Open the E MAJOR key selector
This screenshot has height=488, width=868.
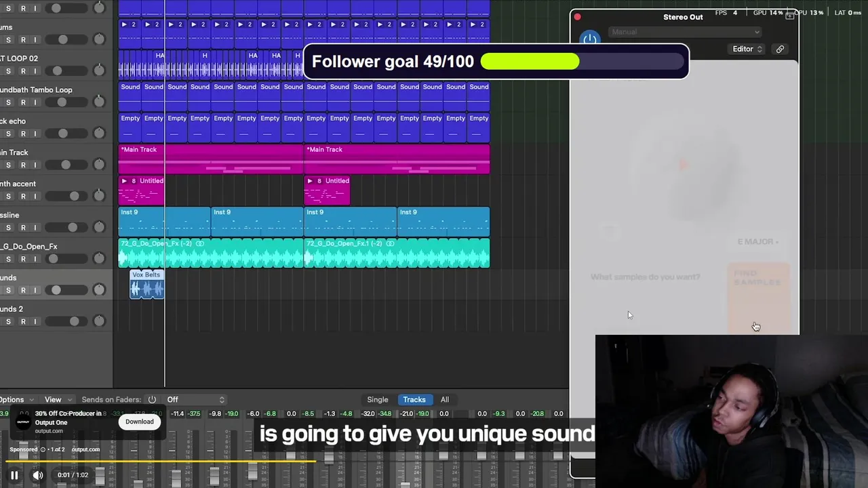point(758,241)
